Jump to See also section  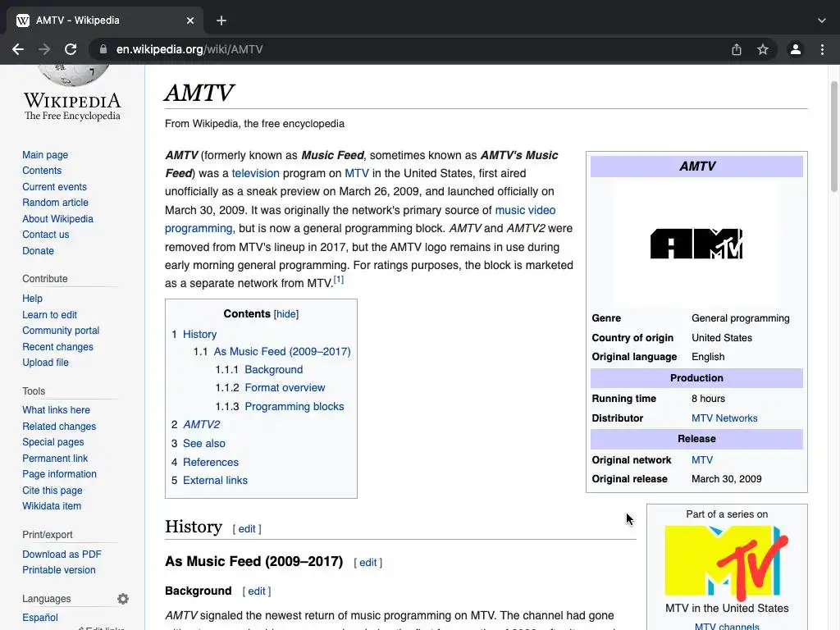coord(204,443)
